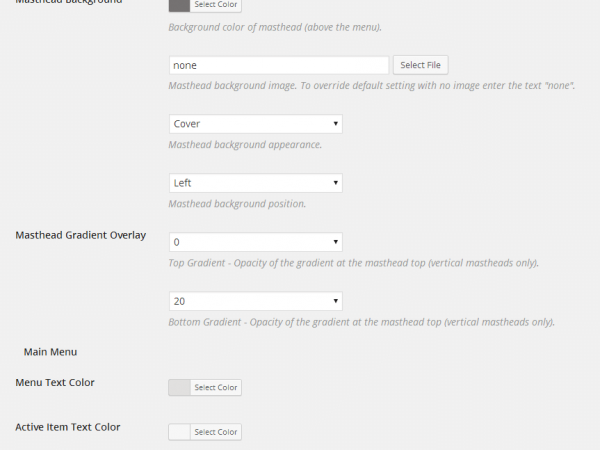
Task: Open Masthead Background Select Color button
Action: [216, 5]
